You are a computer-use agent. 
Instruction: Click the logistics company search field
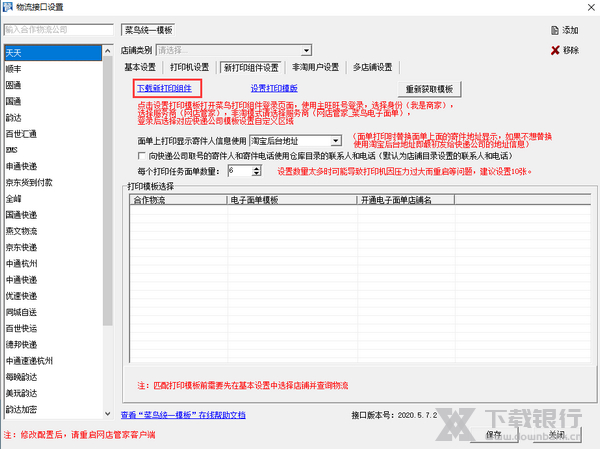click(59, 30)
